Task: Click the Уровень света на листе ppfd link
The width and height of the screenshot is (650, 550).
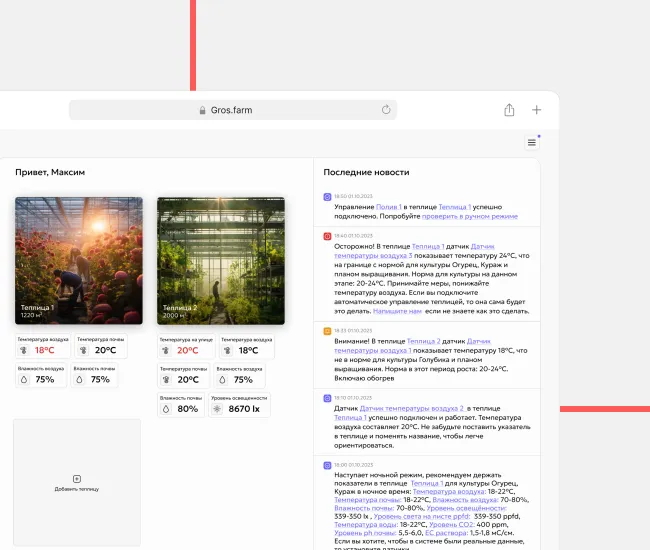Action: (x=422, y=516)
